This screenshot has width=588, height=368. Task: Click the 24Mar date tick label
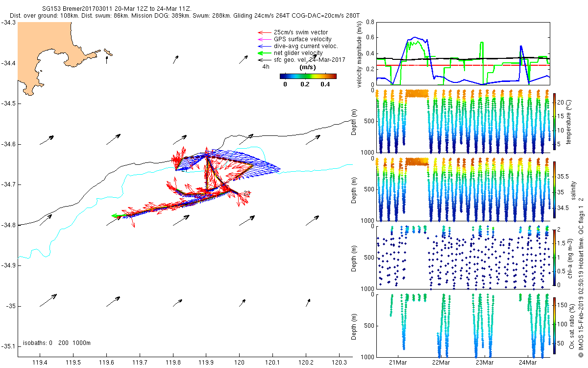click(527, 363)
